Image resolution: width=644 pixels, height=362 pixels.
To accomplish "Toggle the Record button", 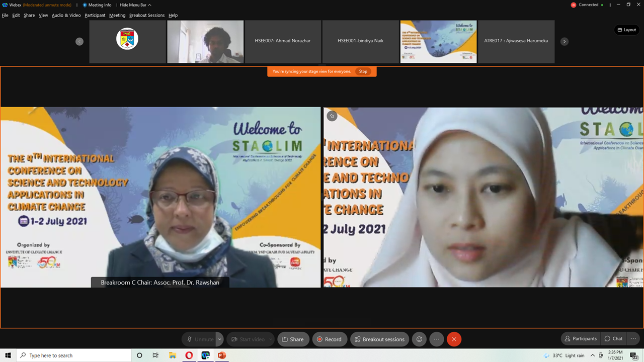I will [329, 339].
